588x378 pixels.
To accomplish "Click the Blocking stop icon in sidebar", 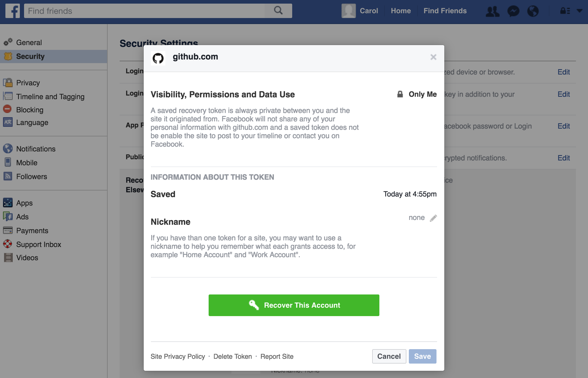I will (x=8, y=109).
